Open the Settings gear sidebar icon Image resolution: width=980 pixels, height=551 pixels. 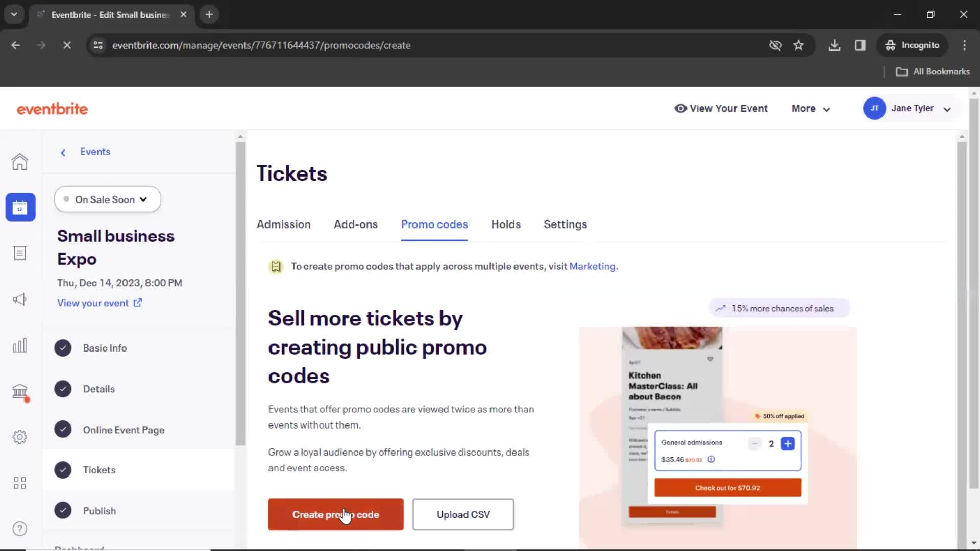point(20,437)
